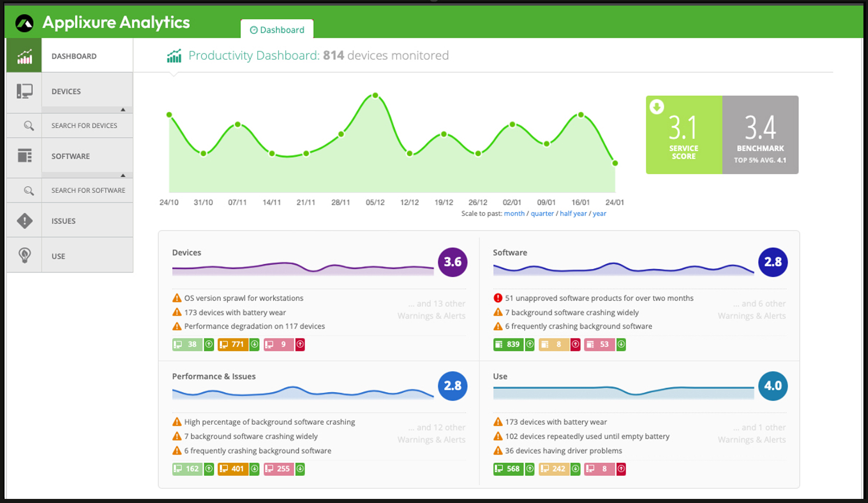This screenshot has width=868, height=503.
Task: Click the Search for Devices magnifier icon
Action: 28,125
